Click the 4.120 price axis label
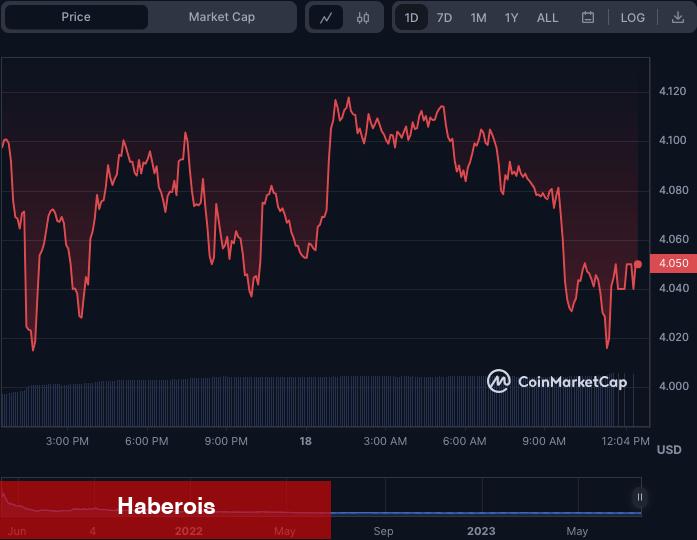The width and height of the screenshot is (697, 540). 673,91
